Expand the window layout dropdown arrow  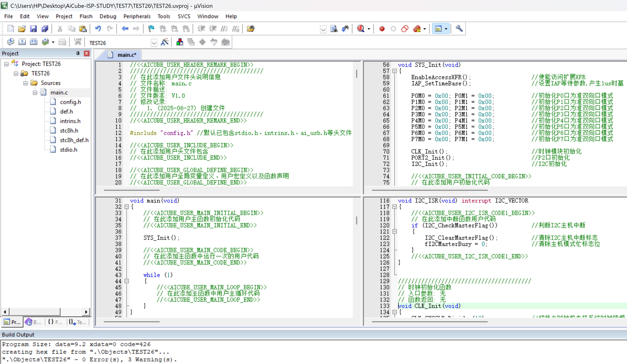point(446,29)
